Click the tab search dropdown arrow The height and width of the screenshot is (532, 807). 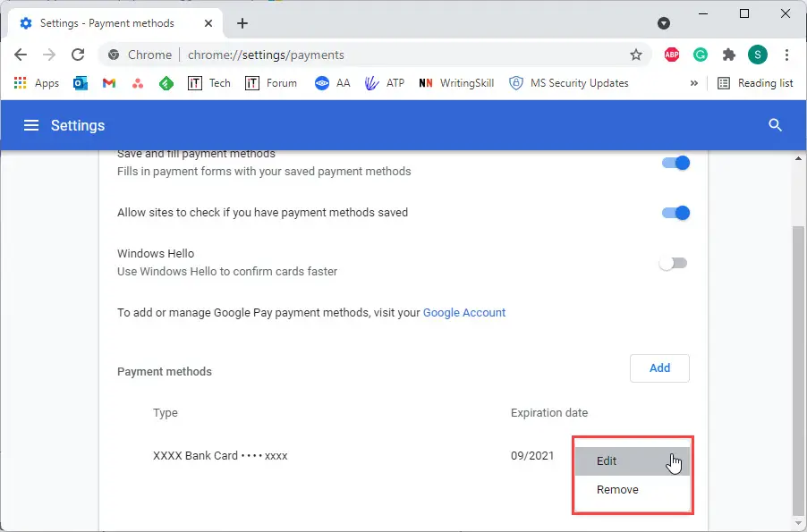click(664, 23)
